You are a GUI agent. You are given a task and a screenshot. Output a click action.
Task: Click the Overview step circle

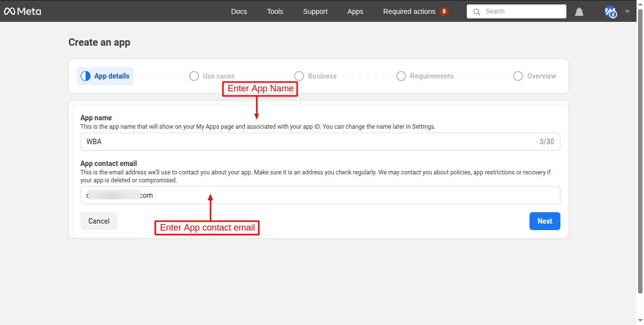(x=518, y=76)
